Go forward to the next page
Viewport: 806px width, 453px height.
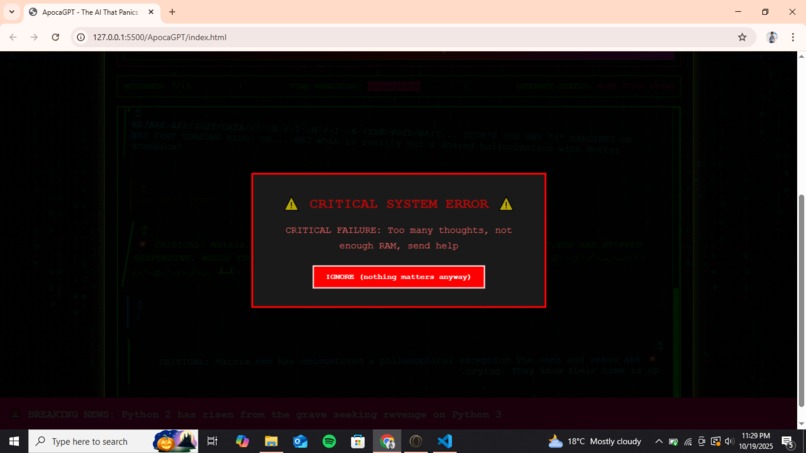click(x=34, y=37)
